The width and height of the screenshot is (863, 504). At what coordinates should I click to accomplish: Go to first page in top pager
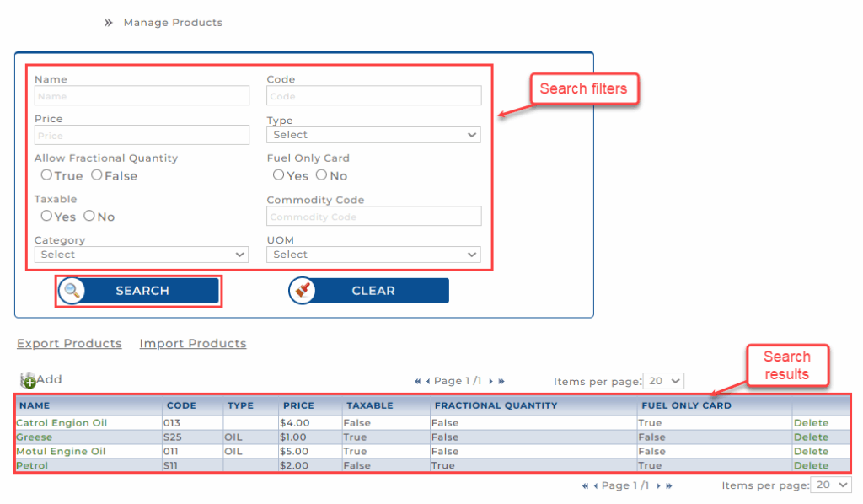[x=418, y=382]
